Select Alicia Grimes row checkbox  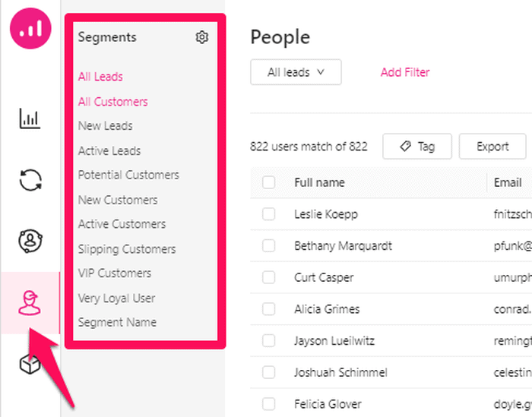tap(269, 309)
